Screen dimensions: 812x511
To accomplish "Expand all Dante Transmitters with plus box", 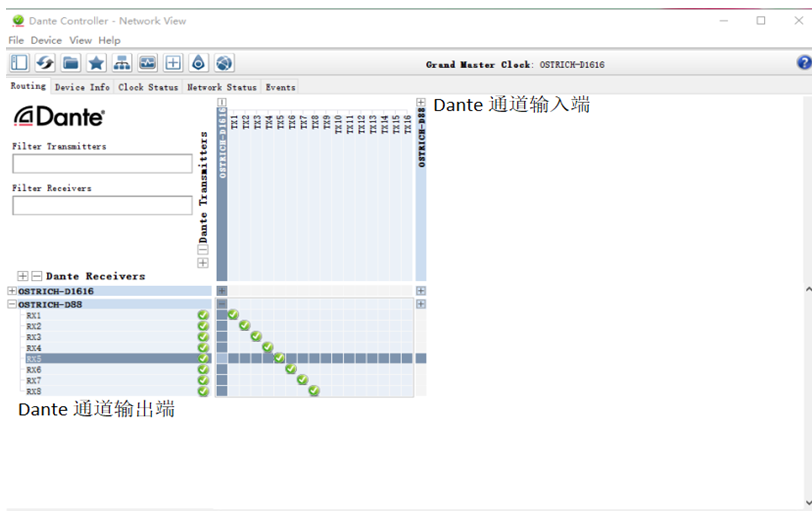I will point(203,263).
